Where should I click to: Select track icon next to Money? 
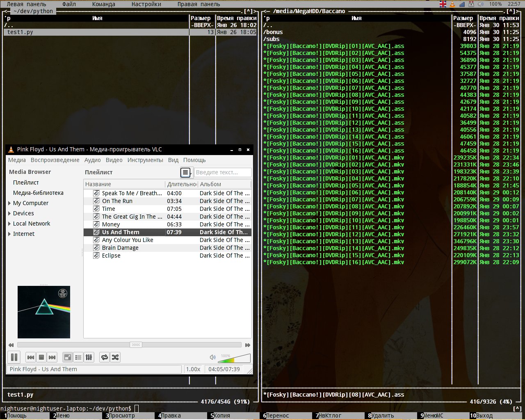(x=96, y=224)
